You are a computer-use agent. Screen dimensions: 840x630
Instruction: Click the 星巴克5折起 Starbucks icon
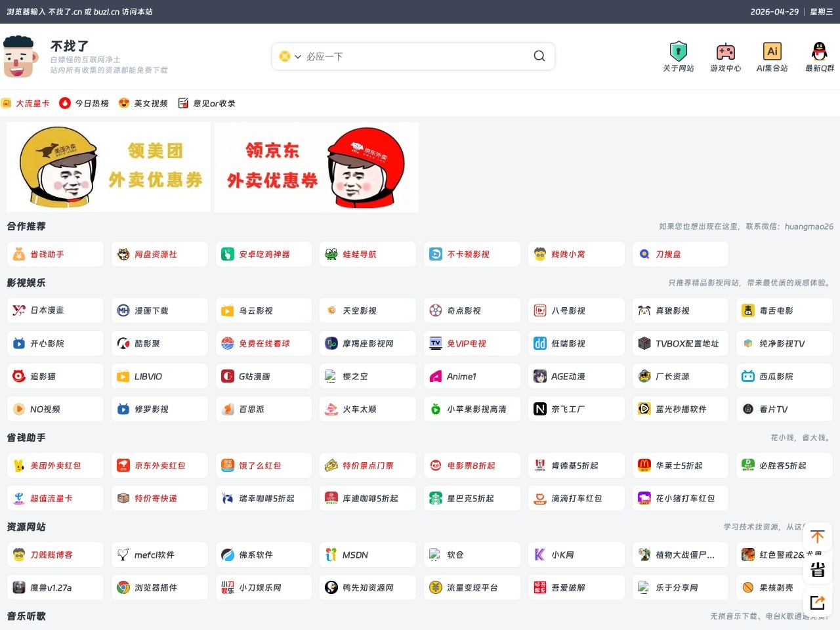click(x=436, y=499)
